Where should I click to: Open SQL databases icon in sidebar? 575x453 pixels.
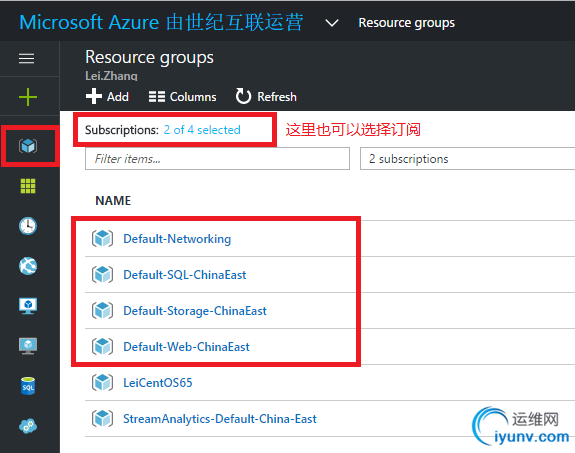coord(28,386)
